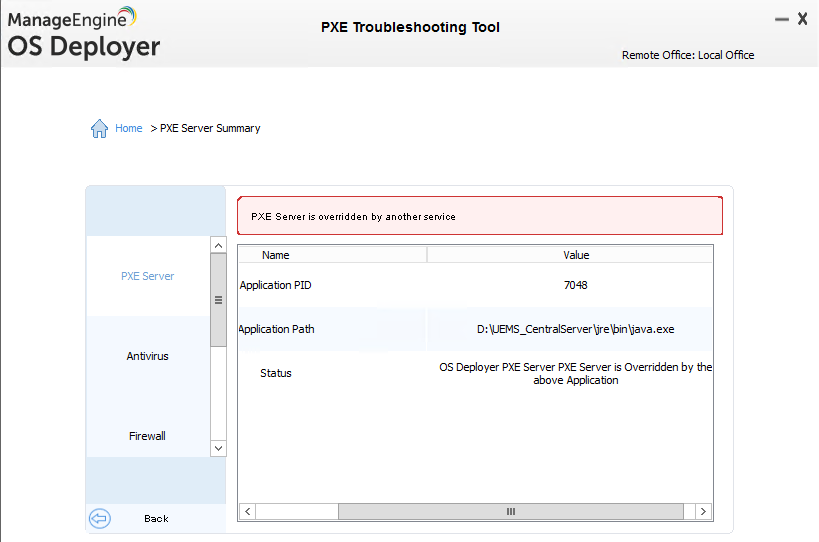Click the table's scroll right arrow
Viewport: 819px width, 542px height.
tap(703, 512)
